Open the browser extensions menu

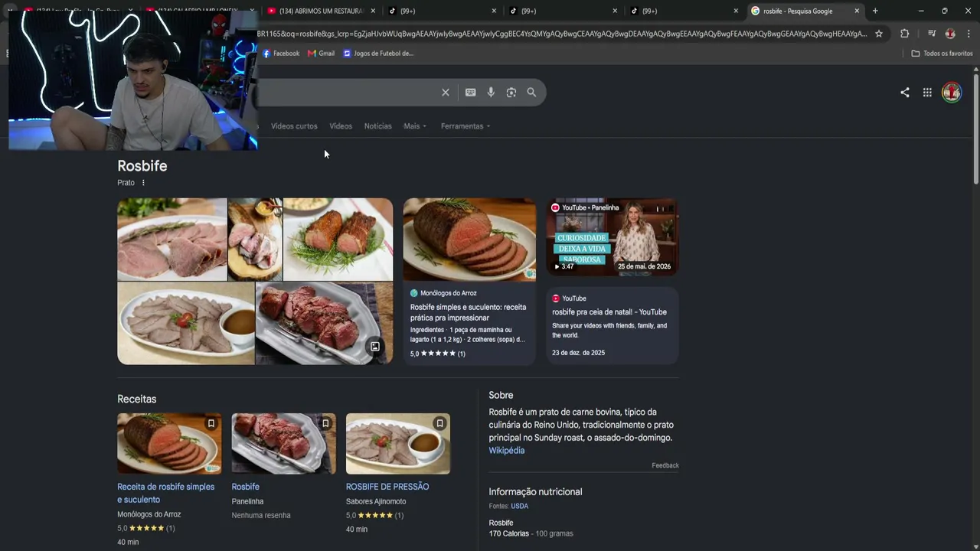point(905,34)
